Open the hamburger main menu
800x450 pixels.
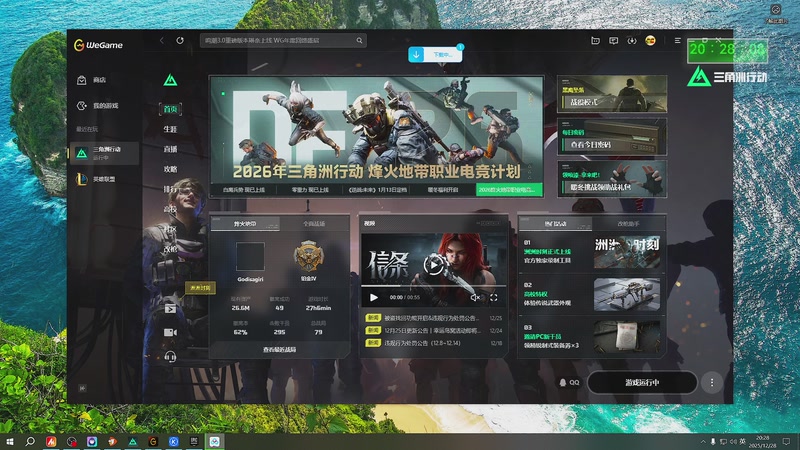[678, 40]
